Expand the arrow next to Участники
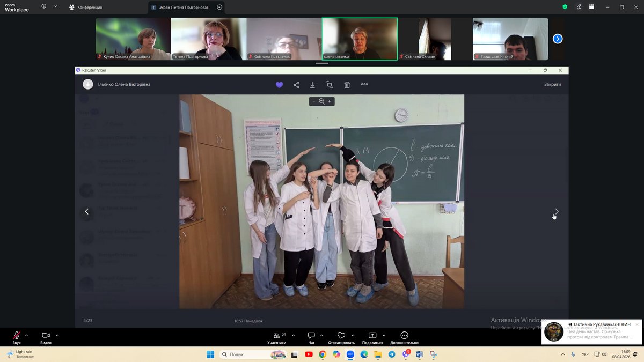The height and width of the screenshot is (362, 644). [x=293, y=335]
